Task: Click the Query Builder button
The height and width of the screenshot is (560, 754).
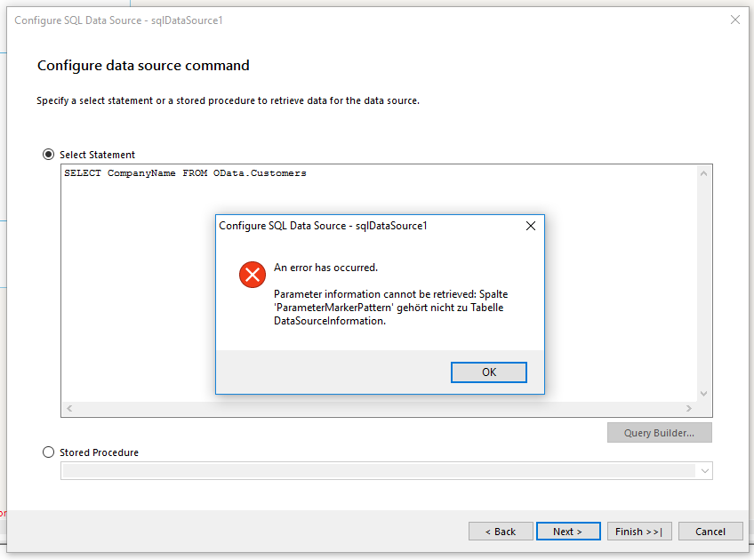Action: coord(659,433)
